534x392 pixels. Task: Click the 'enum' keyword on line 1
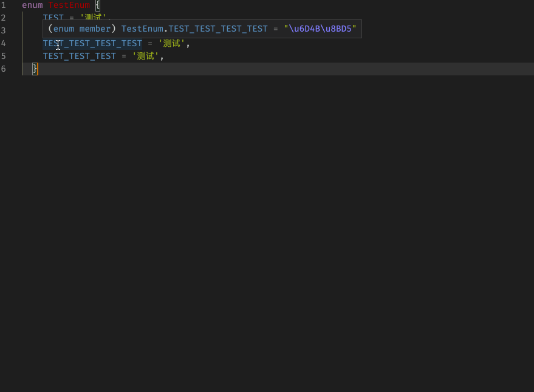[32, 5]
